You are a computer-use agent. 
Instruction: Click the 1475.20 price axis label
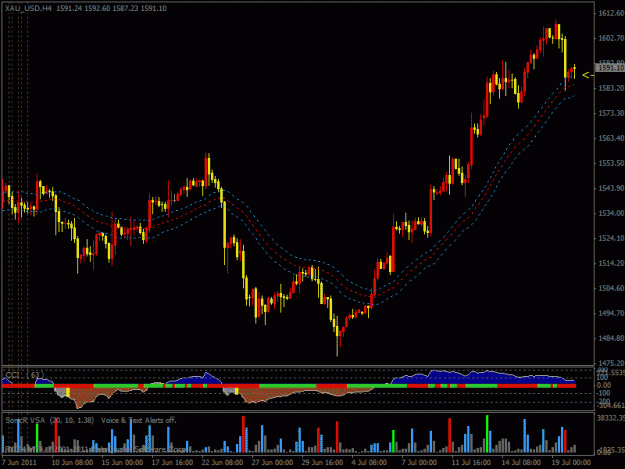pos(611,363)
